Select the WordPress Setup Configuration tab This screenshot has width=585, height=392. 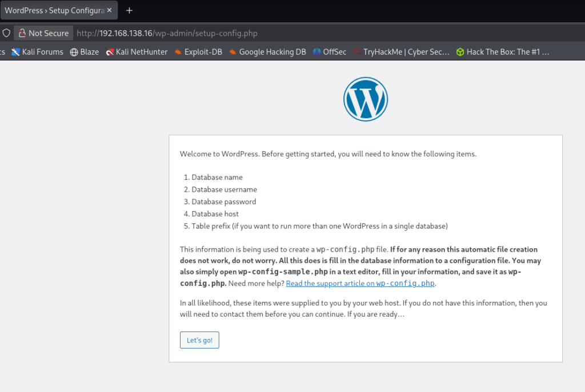(51, 10)
